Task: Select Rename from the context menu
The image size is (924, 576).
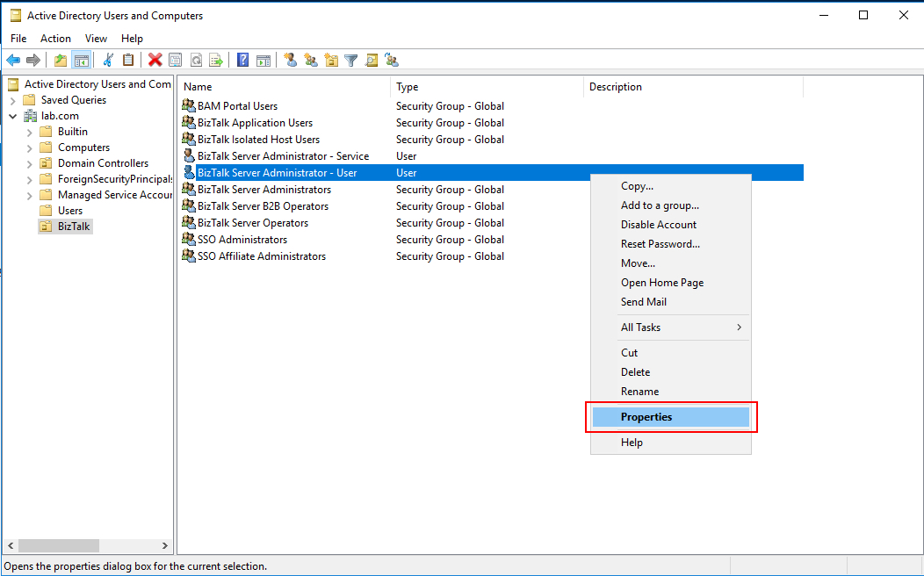Action: [671, 392]
